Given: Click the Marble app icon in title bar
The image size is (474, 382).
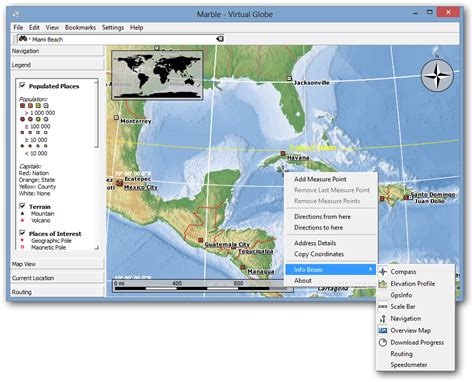Looking at the screenshot, I should [16, 14].
